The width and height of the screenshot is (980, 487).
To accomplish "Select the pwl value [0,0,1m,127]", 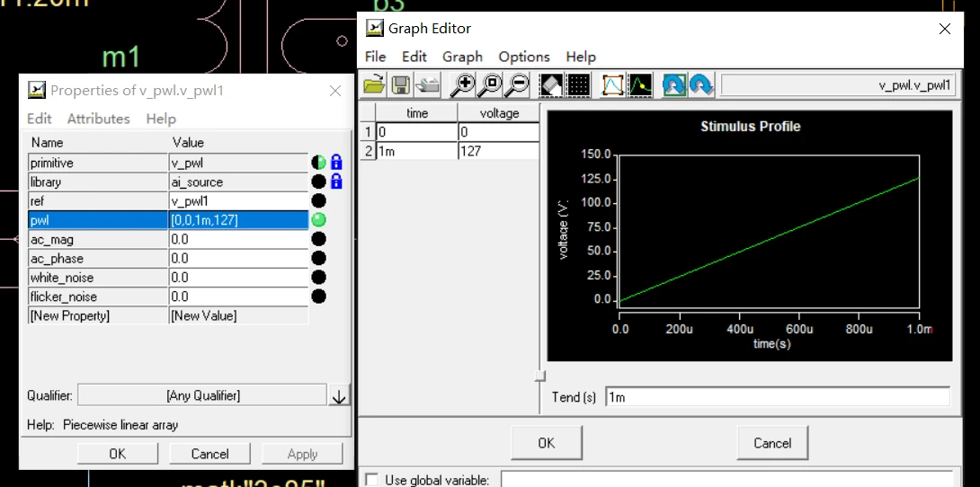I will click(x=238, y=220).
